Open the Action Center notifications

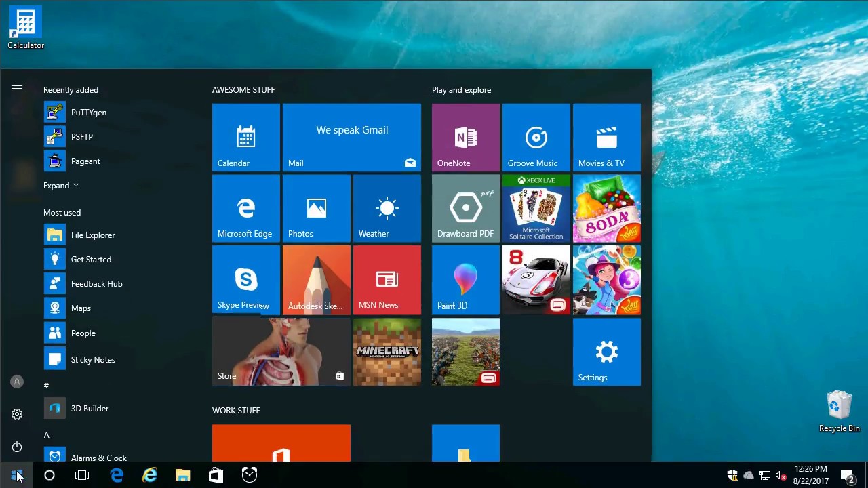(847, 475)
